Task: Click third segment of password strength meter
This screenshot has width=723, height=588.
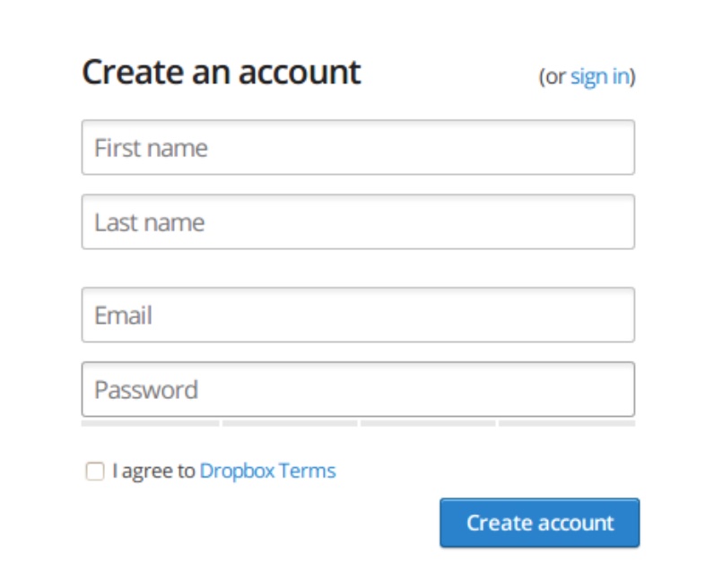Action: click(x=428, y=423)
